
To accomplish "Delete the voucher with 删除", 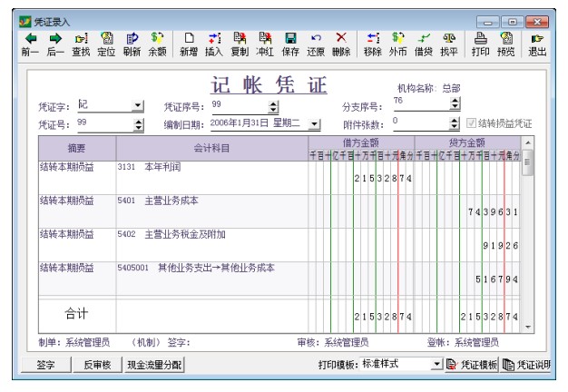I will tap(341, 45).
